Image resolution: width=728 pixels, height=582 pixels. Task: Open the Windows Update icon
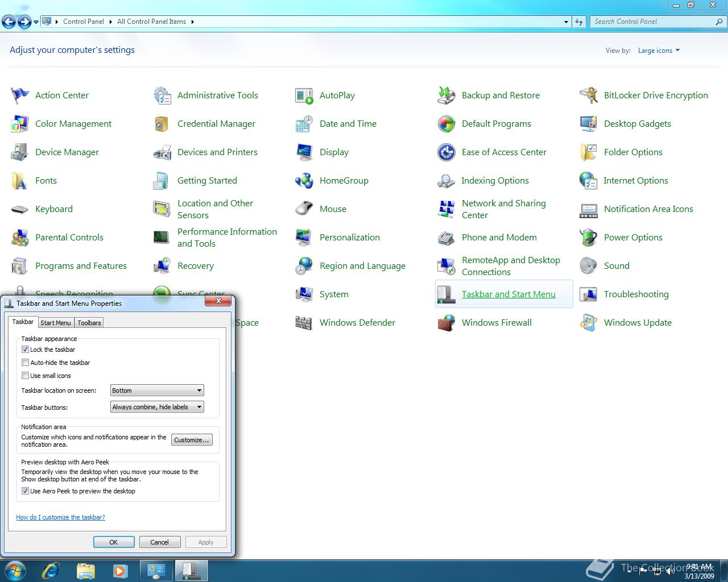pyautogui.click(x=589, y=323)
